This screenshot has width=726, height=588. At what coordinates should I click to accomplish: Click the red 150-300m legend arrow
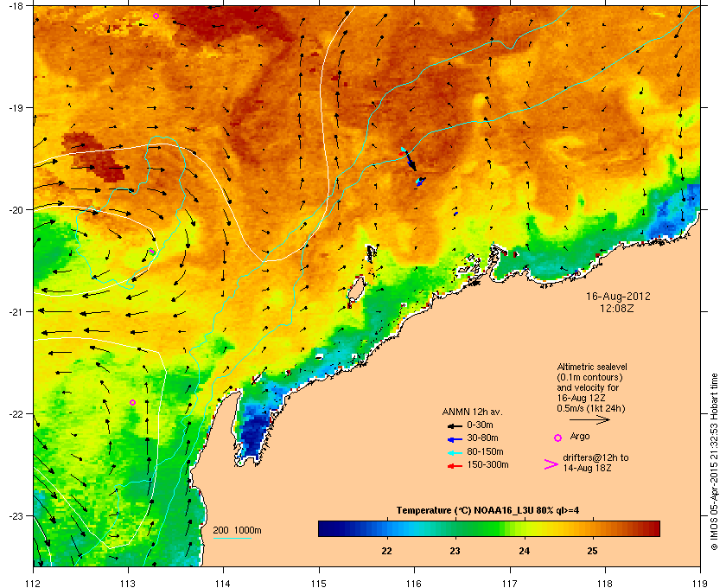[455, 466]
